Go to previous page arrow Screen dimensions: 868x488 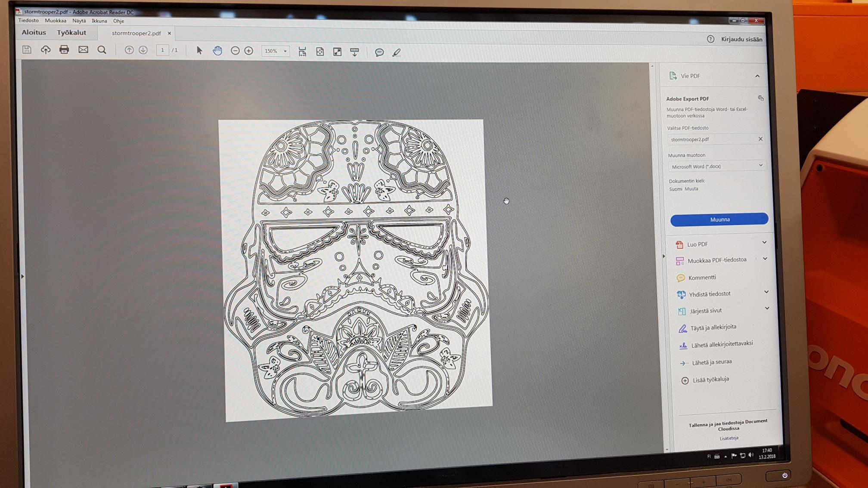[x=129, y=50]
